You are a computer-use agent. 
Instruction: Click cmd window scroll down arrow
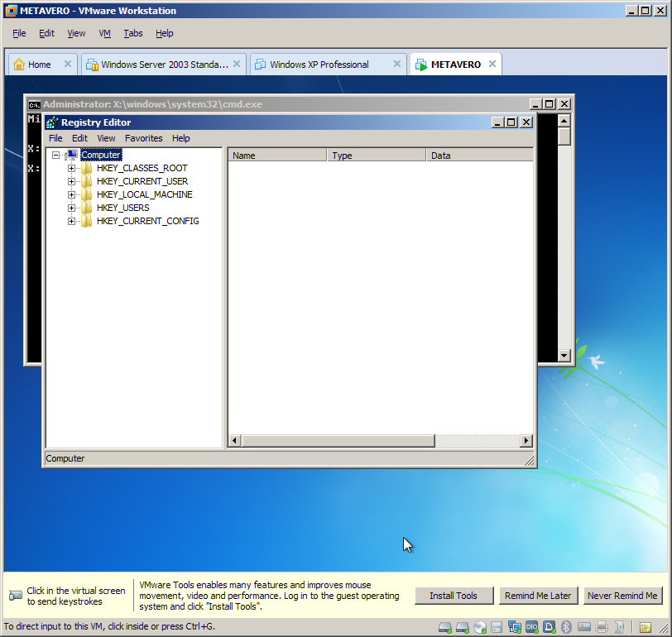[x=564, y=355]
